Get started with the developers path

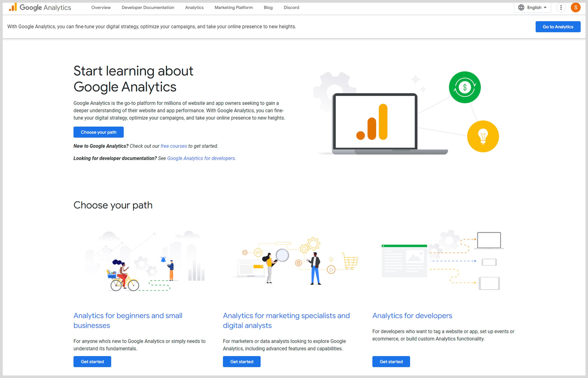pos(391,361)
